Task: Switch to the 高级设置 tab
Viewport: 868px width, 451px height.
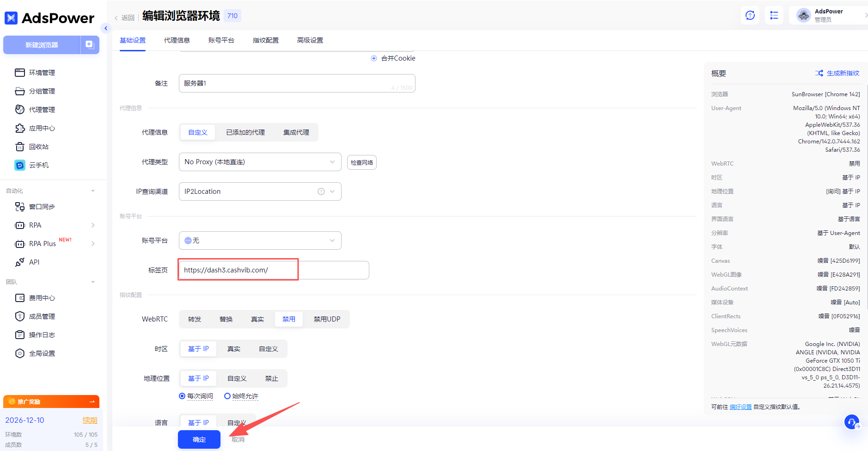Action: (x=310, y=40)
